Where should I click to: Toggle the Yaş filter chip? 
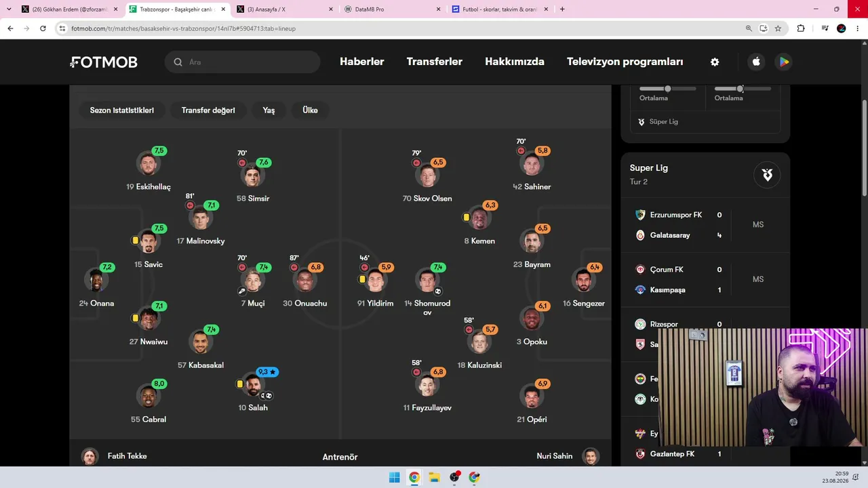[x=269, y=110]
